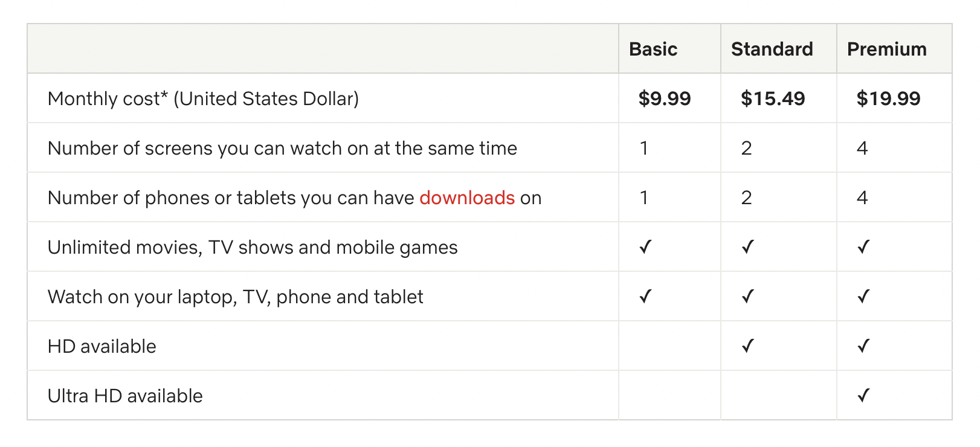The height and width of the screenshot is (447, 980).
Task: Click the Premium checkmark for Unlimited movies
Action: click(x=863, y=247)
